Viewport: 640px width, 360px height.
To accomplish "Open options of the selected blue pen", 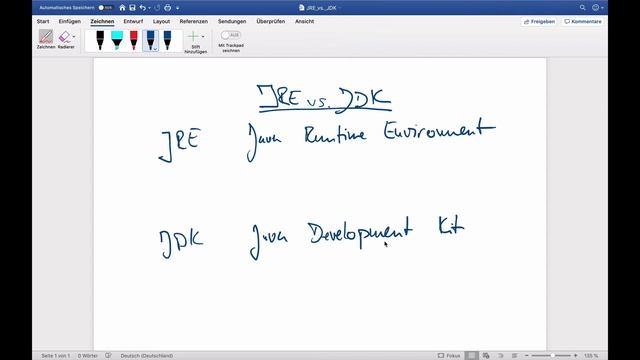I will pos(155,49).
